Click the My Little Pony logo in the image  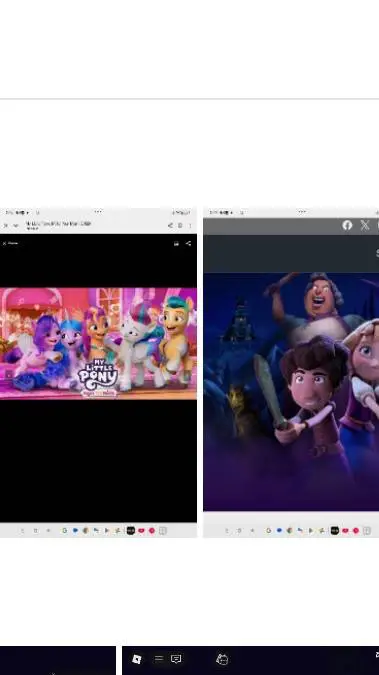click(x=98, y=377)
